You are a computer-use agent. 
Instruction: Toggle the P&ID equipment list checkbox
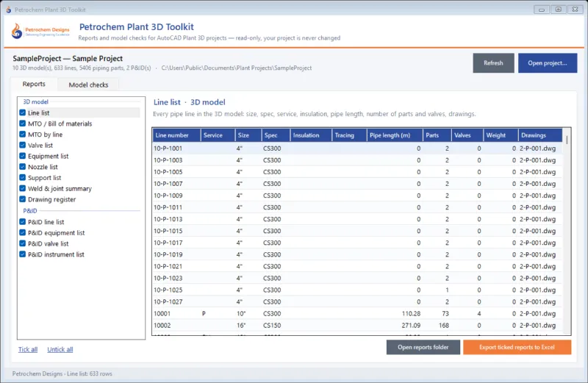[x=23, y=232]
